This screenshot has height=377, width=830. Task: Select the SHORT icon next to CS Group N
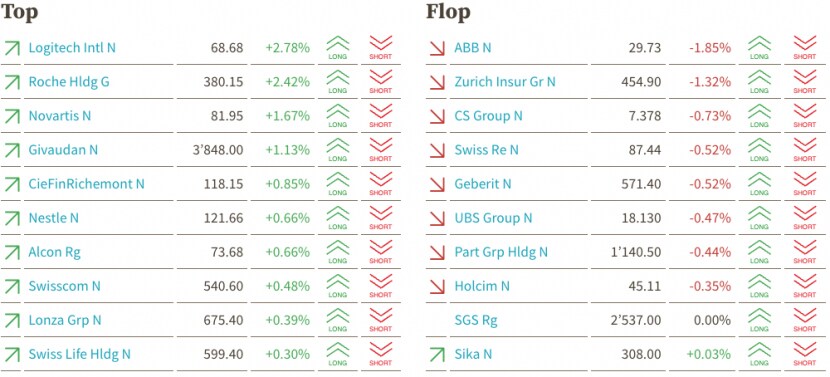point(805,115)
